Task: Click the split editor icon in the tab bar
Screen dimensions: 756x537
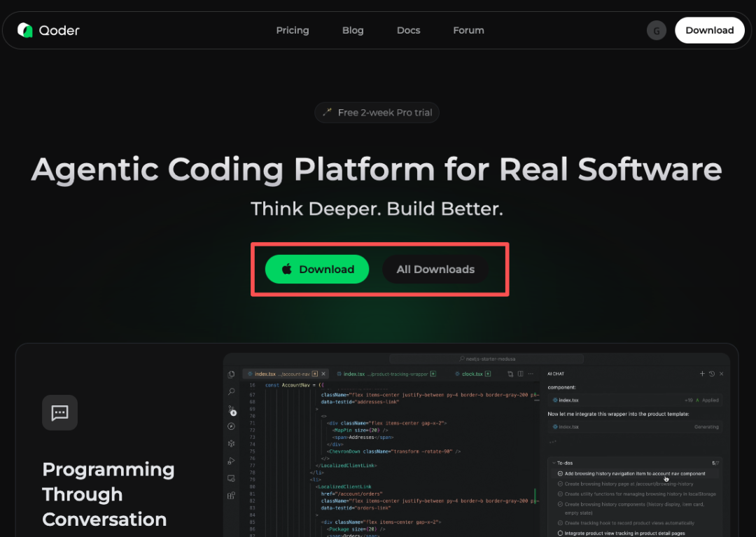Action: [x=520, y=374]
